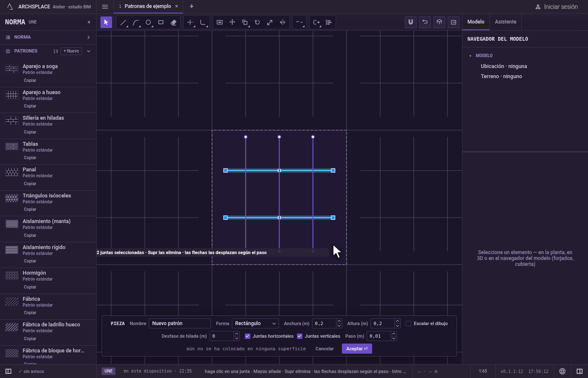Click the + Nuevo pattern button
The width and height of the screenshot is (588, 378).
click(71, 51)
